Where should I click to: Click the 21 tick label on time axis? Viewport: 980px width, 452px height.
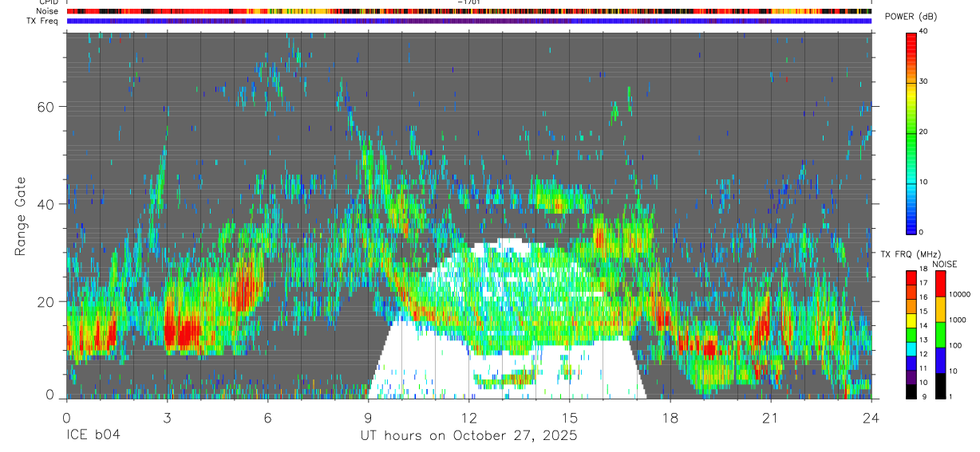click(770, 418)
